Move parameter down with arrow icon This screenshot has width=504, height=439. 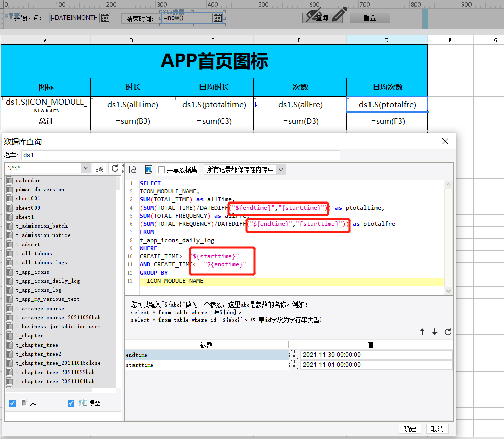click(x=435, y=332)
